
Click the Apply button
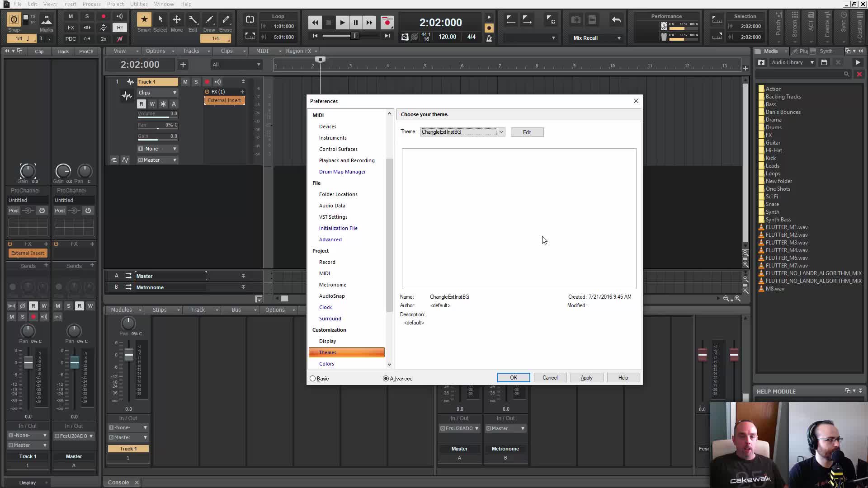coord(586,378)
